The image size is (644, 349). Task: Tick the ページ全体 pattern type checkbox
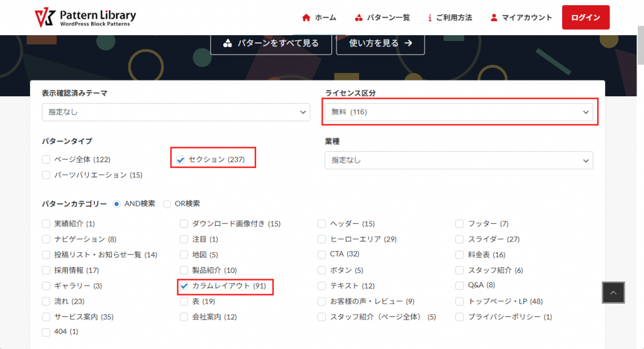click(x=46, y=160)
